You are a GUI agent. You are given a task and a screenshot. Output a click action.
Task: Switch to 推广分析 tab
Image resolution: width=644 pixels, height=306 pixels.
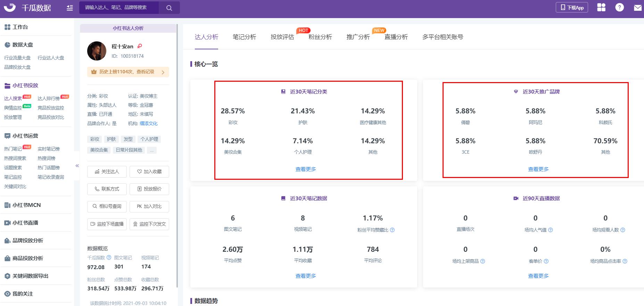tap(358, 37)
